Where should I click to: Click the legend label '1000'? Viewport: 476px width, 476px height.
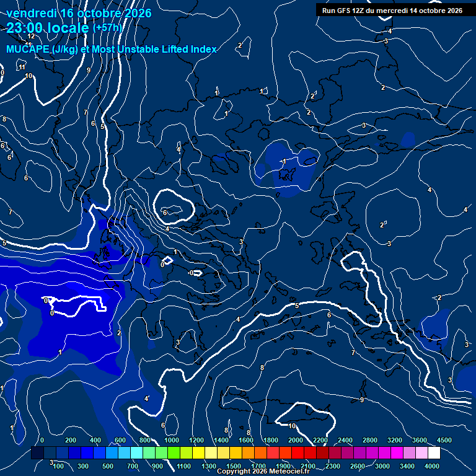[x=172, y=440]
